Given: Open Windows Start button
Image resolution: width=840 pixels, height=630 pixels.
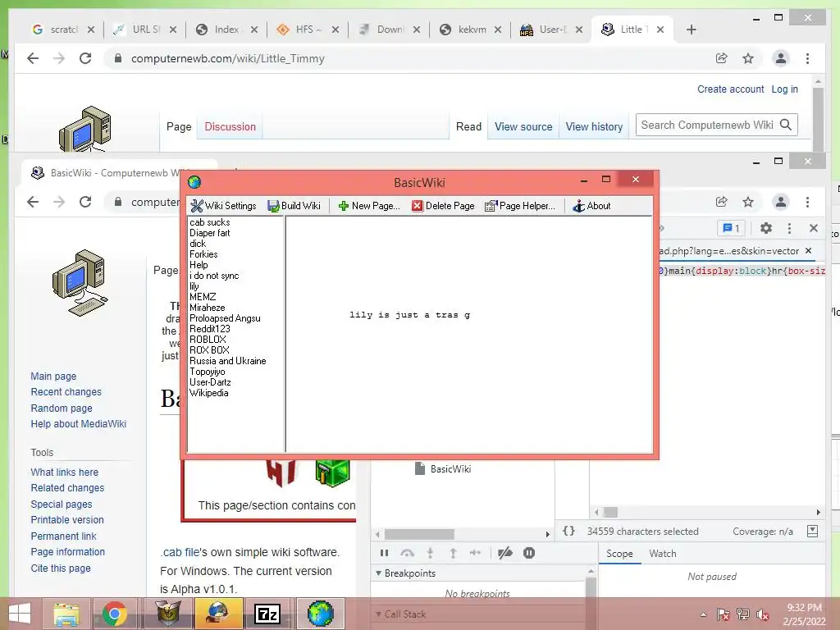Looking at the screenshot, I should [x=20, y=614].
